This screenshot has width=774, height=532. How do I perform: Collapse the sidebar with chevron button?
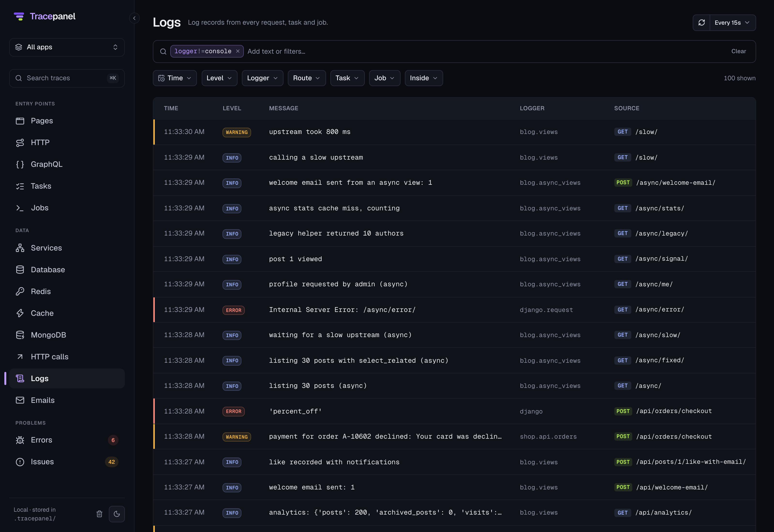[134, 18]
